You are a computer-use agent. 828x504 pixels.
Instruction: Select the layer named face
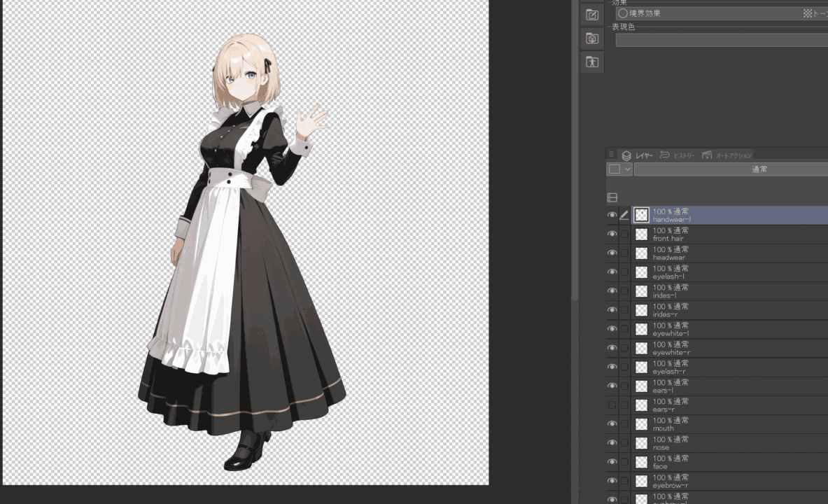[729, 462]
